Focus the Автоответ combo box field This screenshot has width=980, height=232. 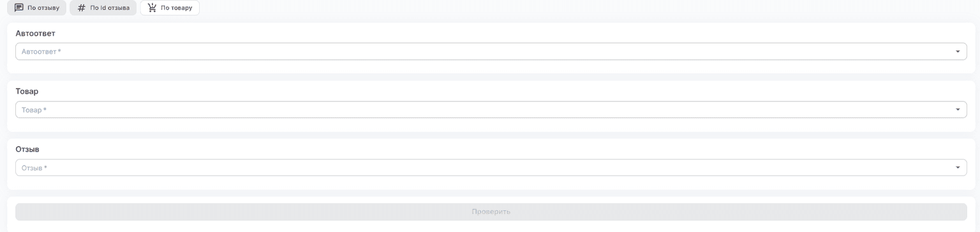click(491, 52)
